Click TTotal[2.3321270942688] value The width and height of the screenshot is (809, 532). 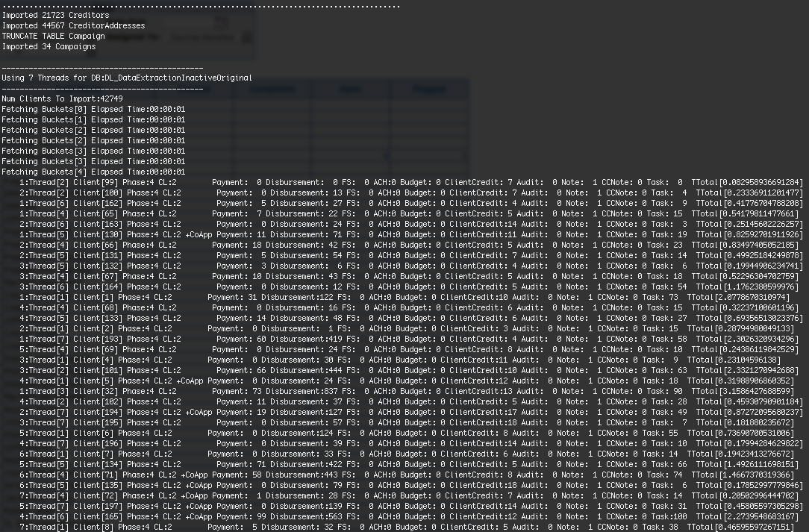coord(748,371)
